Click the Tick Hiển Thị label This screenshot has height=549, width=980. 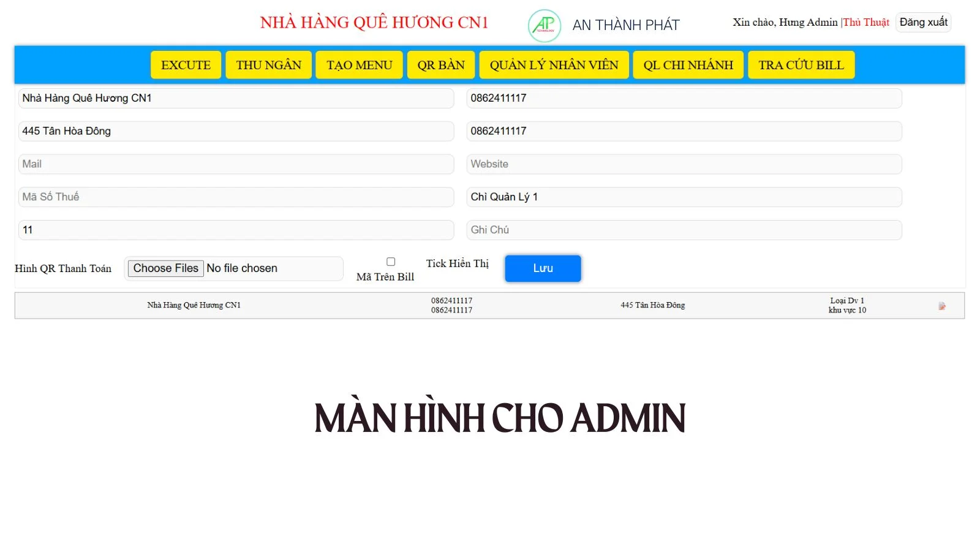(x=458, y=263)
